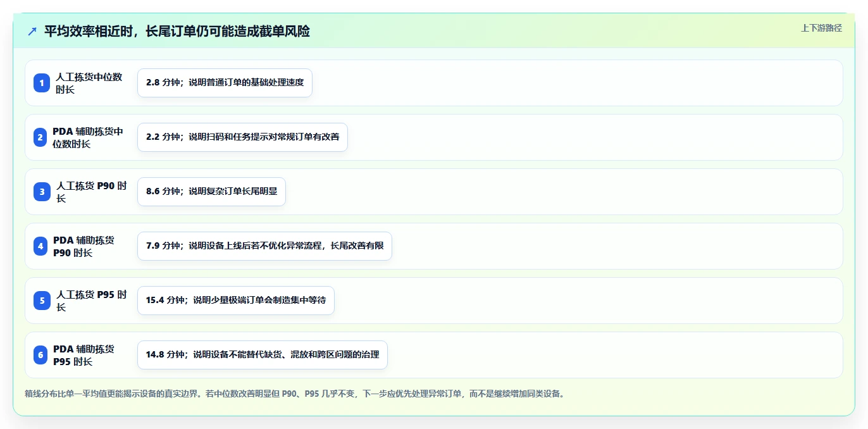Image resolution: width=868 pixels, height=429 pixels.
Task: Click the footer note starting with 箱线分布比单一平均值
Action: tap(294, 394)
